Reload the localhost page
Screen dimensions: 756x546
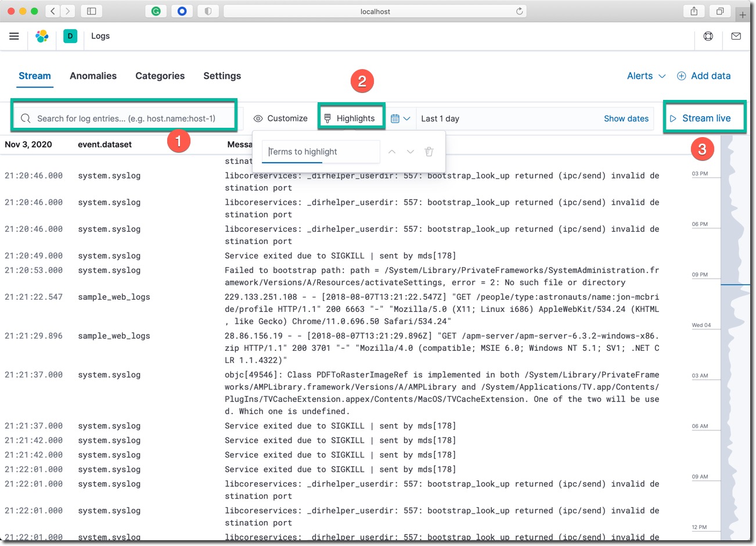click(519, 11)
